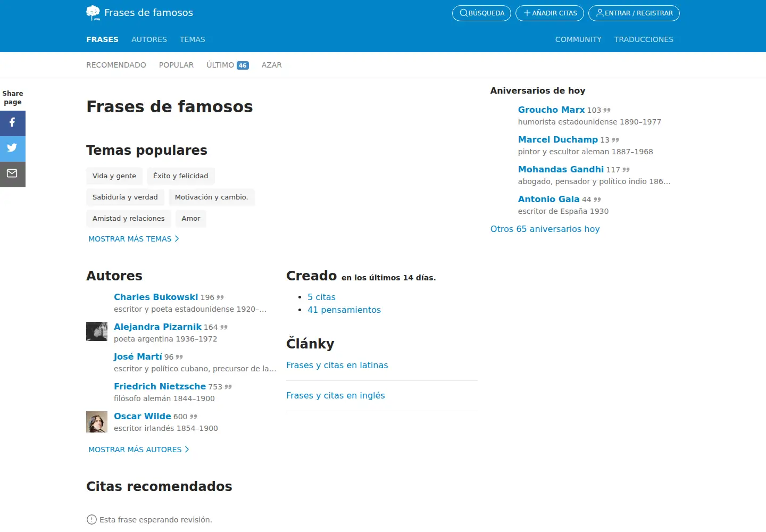
Task: Share page by email envelope icon
Action: pos(12,174)
